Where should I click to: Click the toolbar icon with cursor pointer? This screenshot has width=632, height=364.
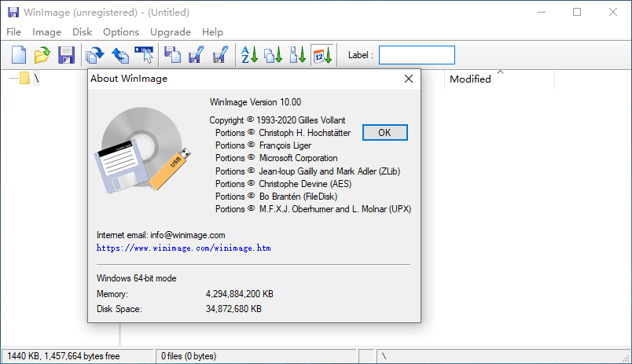144,55
